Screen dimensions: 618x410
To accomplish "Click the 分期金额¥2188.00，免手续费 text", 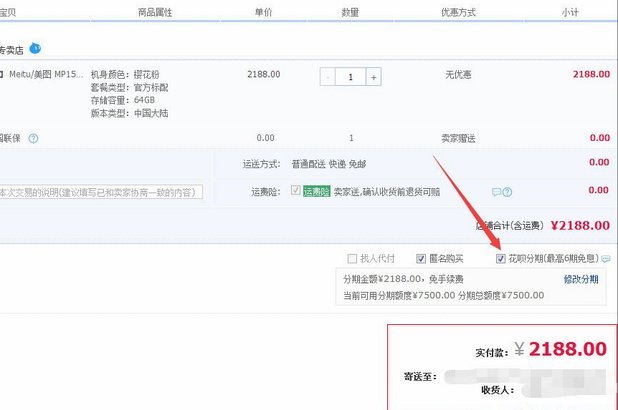I will 403,279.
